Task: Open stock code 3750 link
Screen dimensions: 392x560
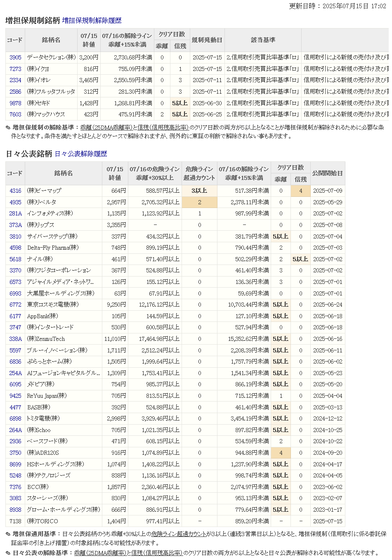Action: [15, 453]
